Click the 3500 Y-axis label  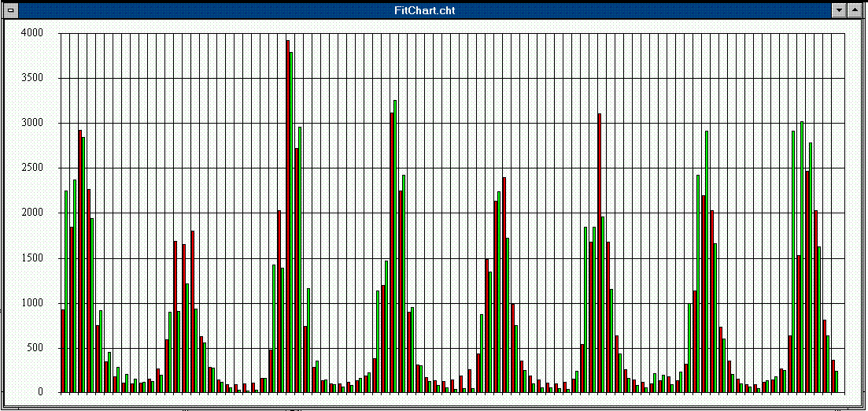[31, 78]
